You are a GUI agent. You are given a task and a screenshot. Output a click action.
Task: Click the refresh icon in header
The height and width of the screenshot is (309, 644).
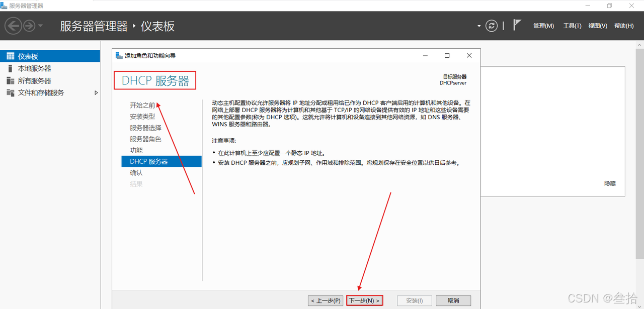pyautogui.click(x=492, y=26)
